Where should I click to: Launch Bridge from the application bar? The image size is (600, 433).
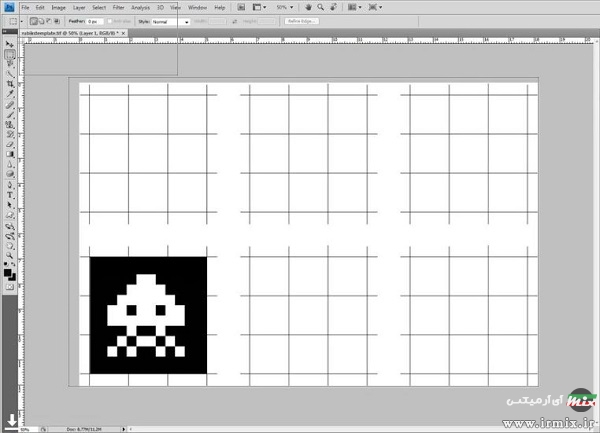click(x=241, y=7)
